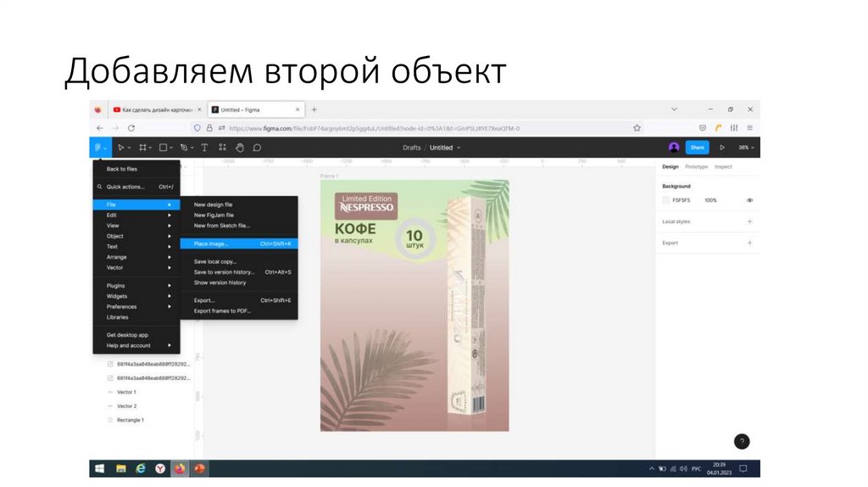Open Pen tool dropdown arrow

192,148
